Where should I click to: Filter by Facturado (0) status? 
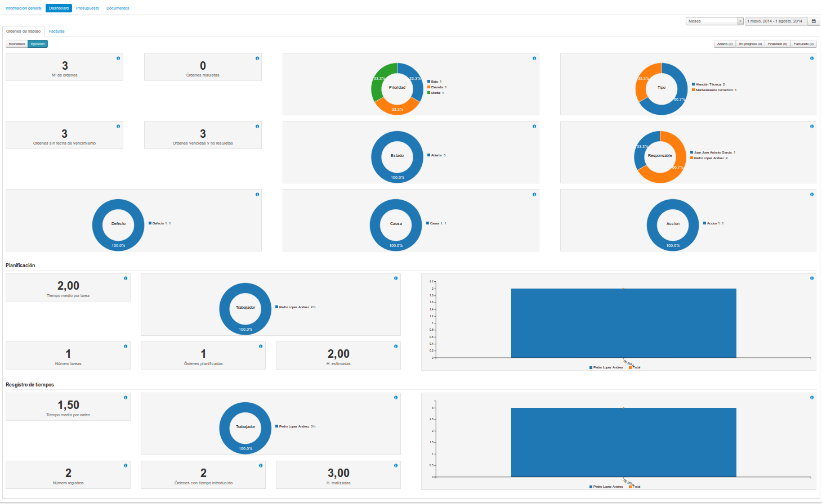point(803,44)
